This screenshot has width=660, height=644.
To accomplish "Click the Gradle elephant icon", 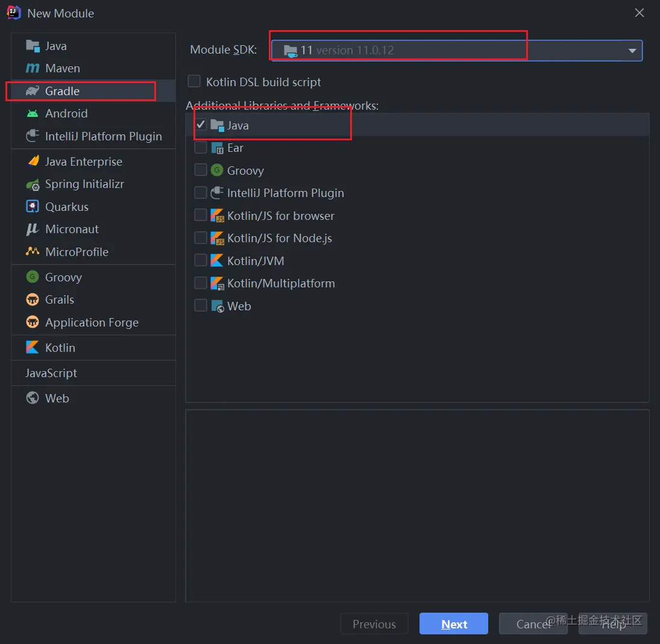I will click(x=33, y=91).
